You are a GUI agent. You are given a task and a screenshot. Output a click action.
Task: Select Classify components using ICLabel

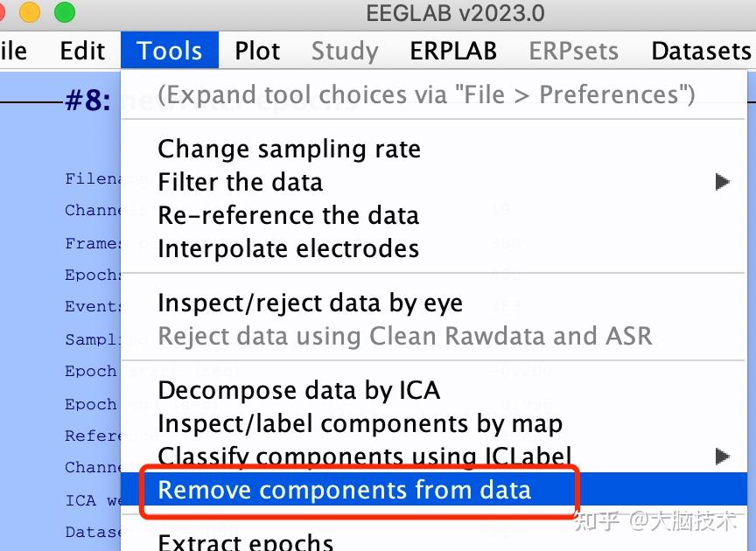pos(364,456)
